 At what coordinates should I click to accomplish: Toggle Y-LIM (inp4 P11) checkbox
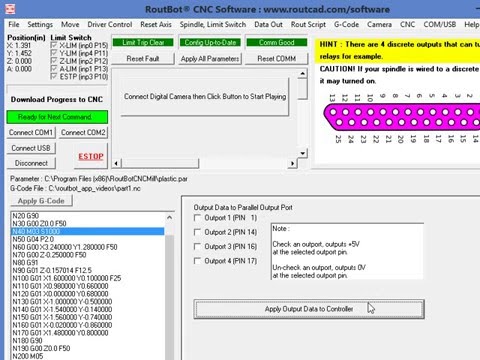[54, 53]
